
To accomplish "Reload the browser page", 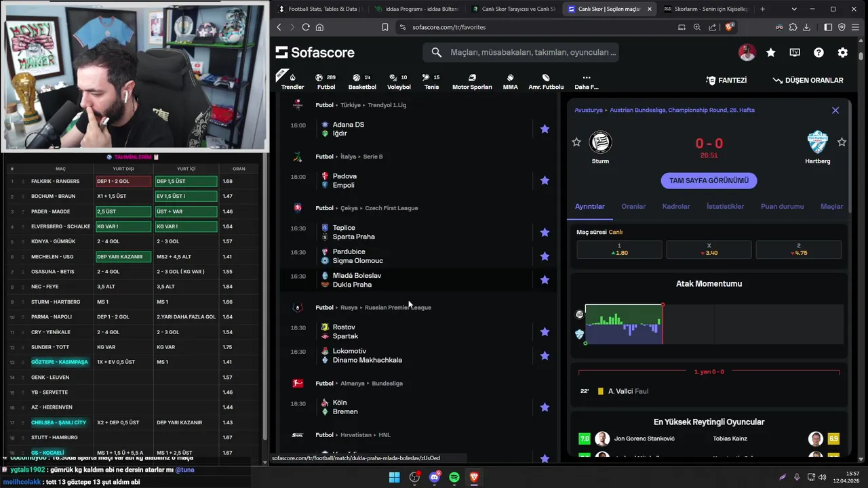I will pos(306,27).
